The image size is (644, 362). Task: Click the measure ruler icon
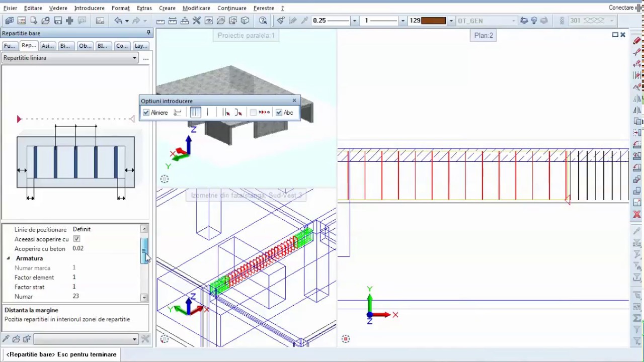click(160, 21)
